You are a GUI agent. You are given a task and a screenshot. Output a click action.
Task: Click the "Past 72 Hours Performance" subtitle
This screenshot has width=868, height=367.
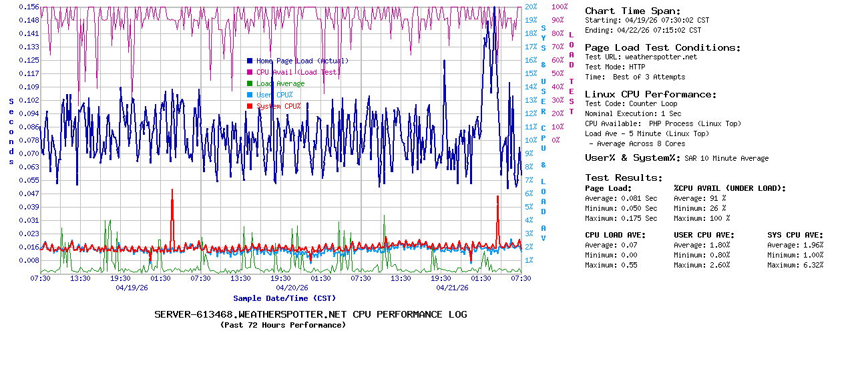click(283, 325)
